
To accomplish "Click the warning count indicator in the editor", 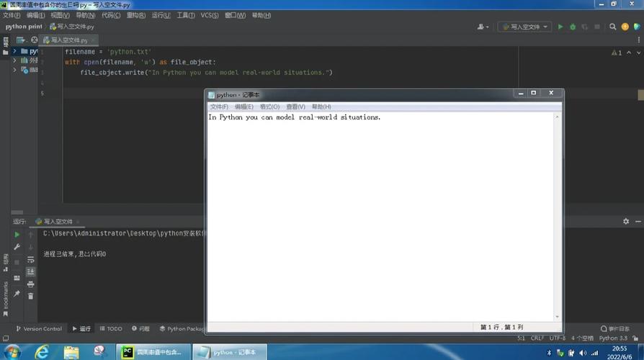I will [x=617, y=53].
